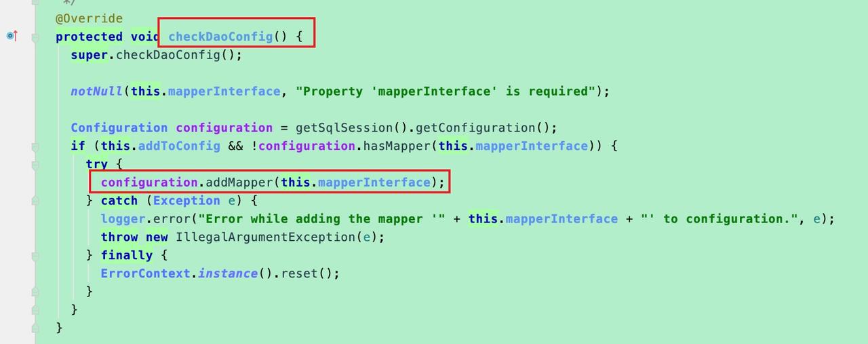This screenshot has width=868, height=344.
Task: Click the super.checkDaoConfig() call
Action: 157,55
